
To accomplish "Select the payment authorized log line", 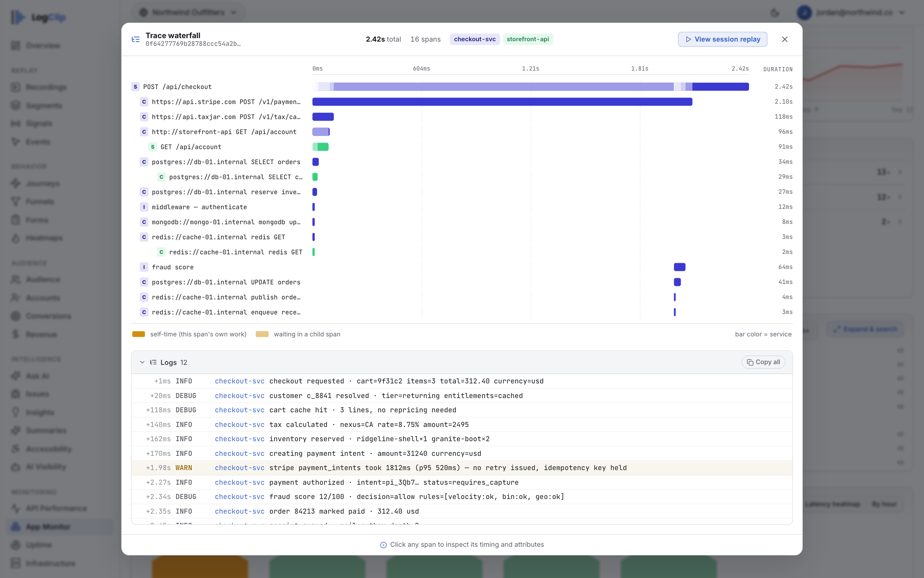I will (462, 482).
